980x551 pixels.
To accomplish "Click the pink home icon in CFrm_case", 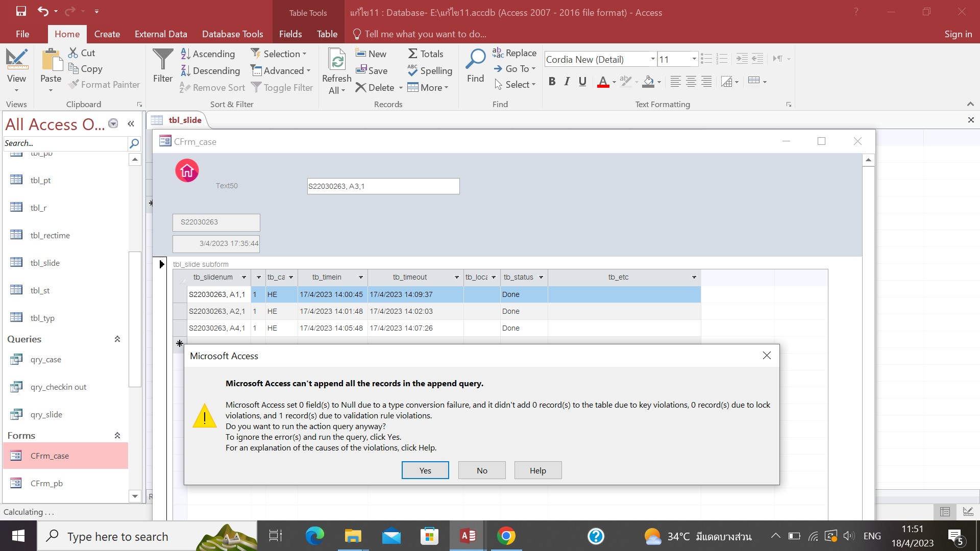I will (x=187, y=170).
